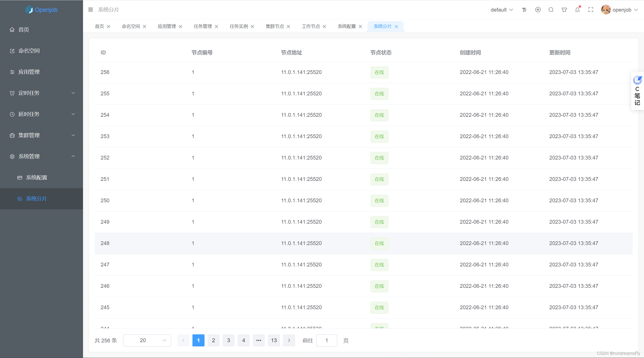Open 命名空间 in sidebar
The image size is (644, 358).
[x=42, y=51]
